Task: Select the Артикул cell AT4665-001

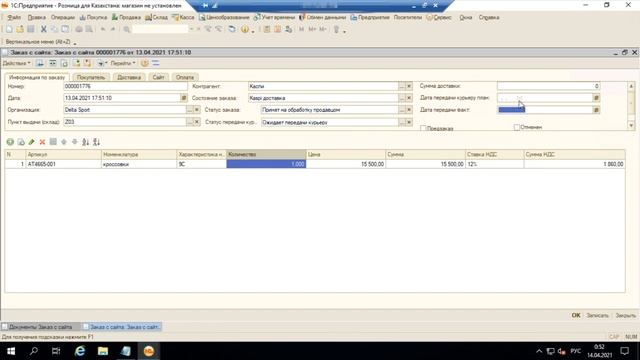Action: 63,164
